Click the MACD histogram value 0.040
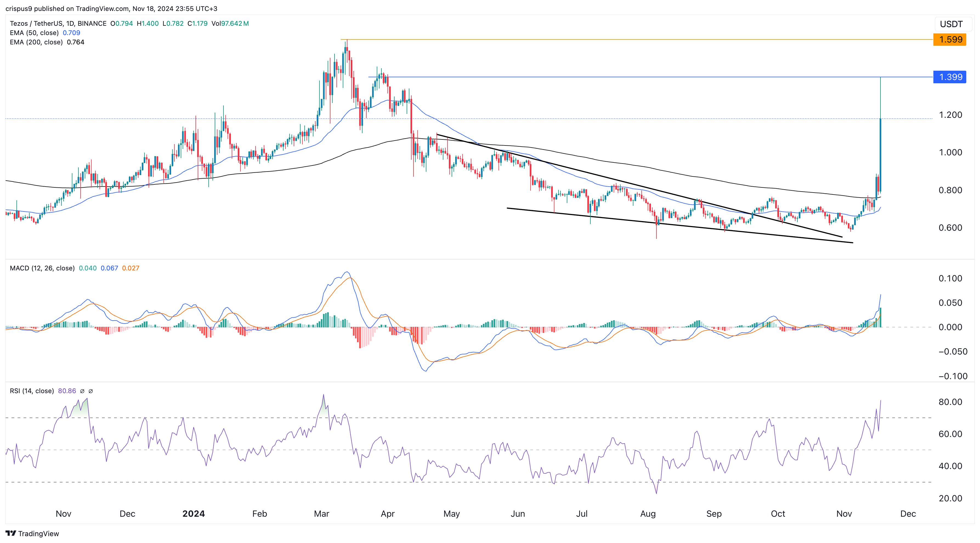Image resolution: width=980 pixels, height=543 pixels. pos(88,268)
